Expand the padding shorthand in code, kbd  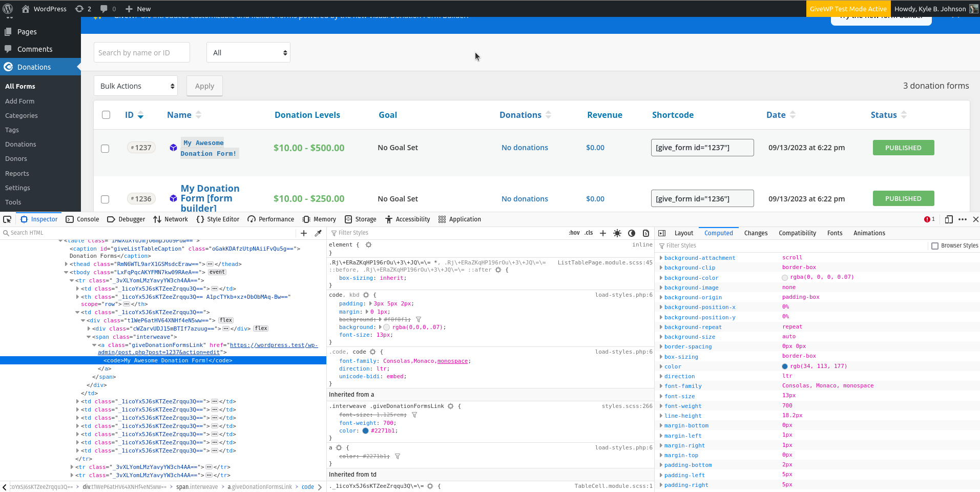(370, 304)
